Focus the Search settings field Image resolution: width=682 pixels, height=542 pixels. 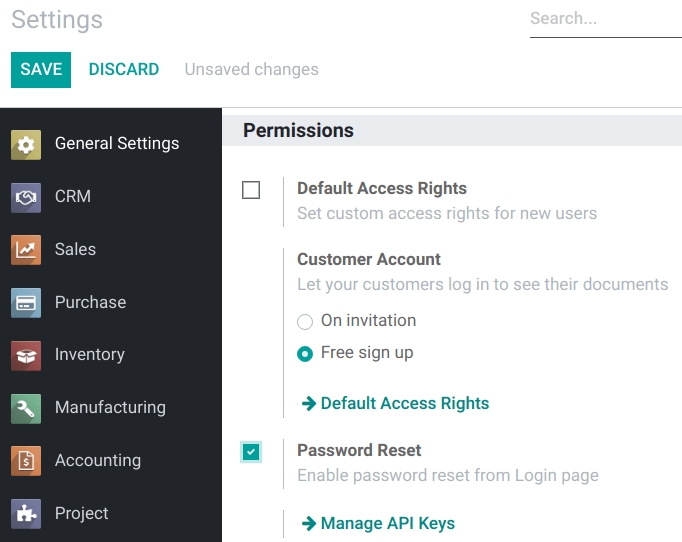603,19
